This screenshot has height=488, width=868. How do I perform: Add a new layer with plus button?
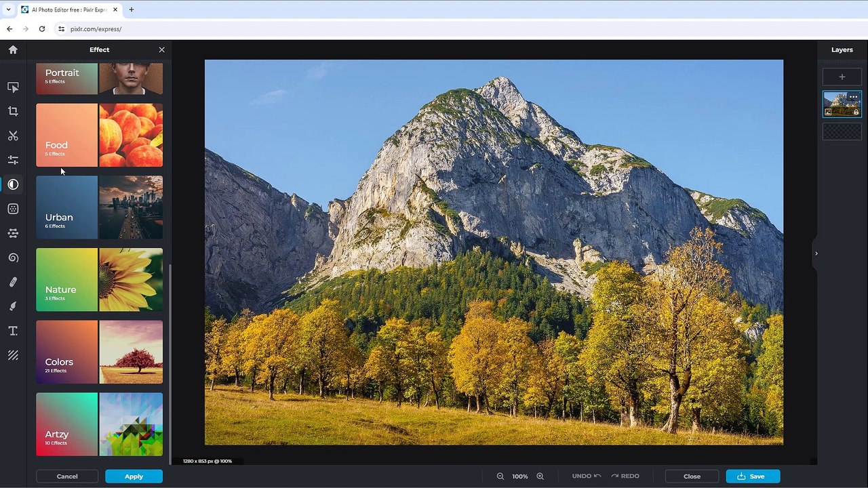(x=842, y=77)
